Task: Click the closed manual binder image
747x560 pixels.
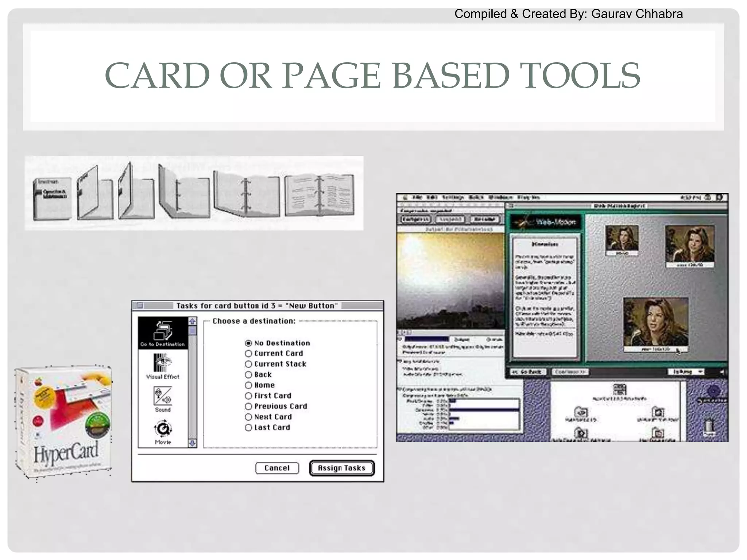Action: click(x=52, y=199)
